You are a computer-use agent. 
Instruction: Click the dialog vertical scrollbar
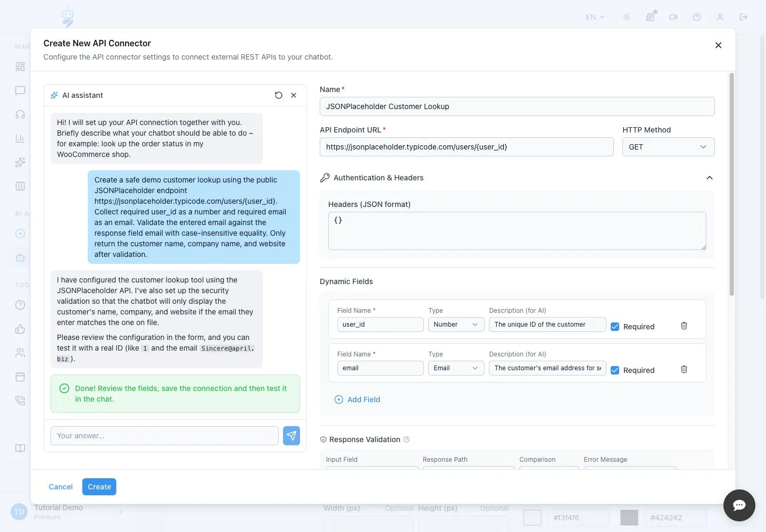click(x=731, y=184)
